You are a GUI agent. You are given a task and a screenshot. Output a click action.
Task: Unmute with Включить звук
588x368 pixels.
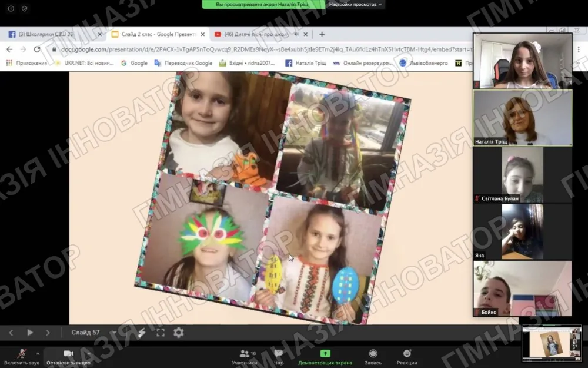tap(22, 357)
